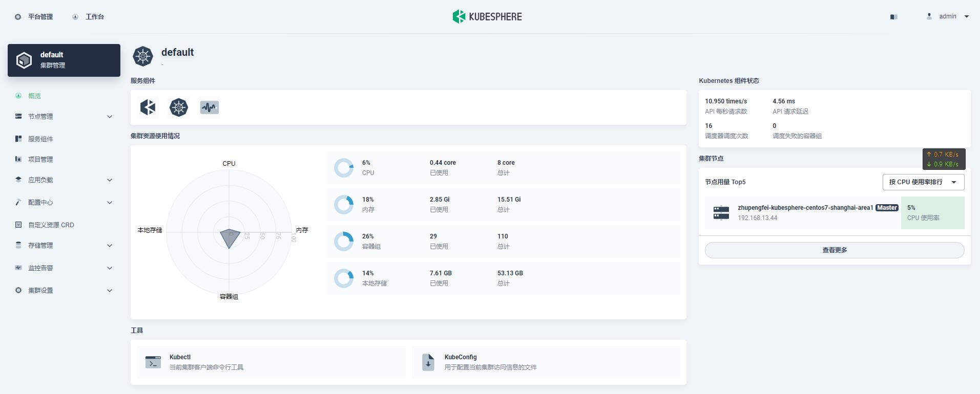Image resolution: width=980 pixels, height=394 pixels.
Task: Open 工作台 in the top bar
Action: [89, 17]
